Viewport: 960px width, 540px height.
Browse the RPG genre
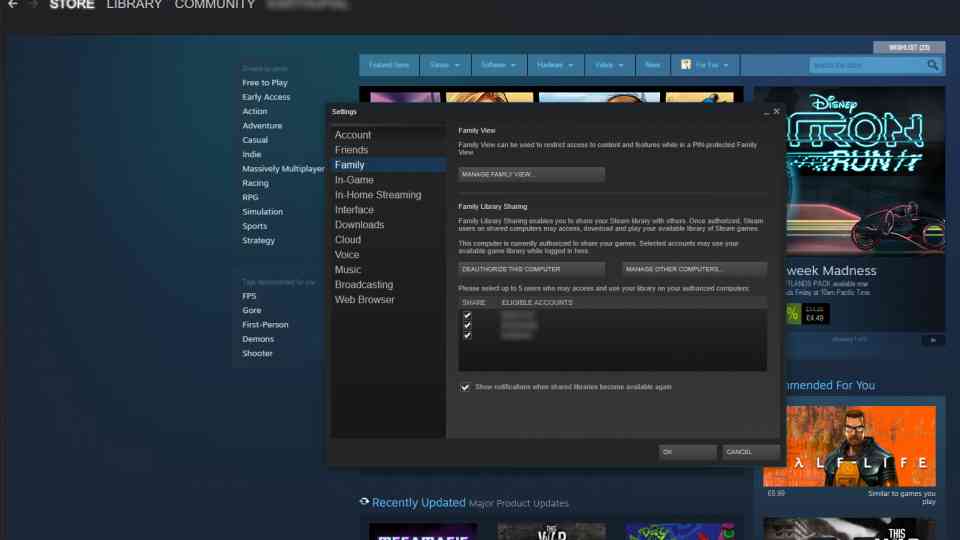point(250,197)
